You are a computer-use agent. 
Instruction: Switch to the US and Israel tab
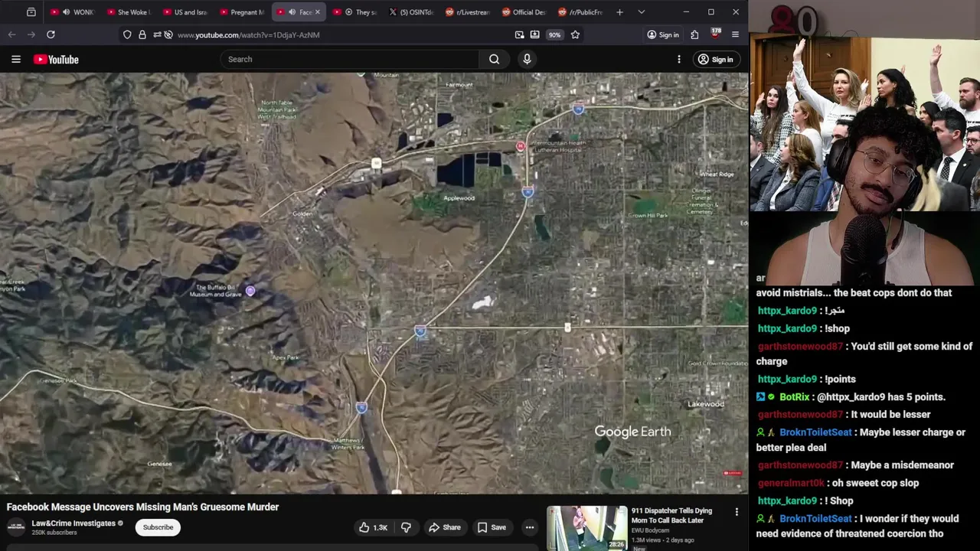[x=185, y=12]
